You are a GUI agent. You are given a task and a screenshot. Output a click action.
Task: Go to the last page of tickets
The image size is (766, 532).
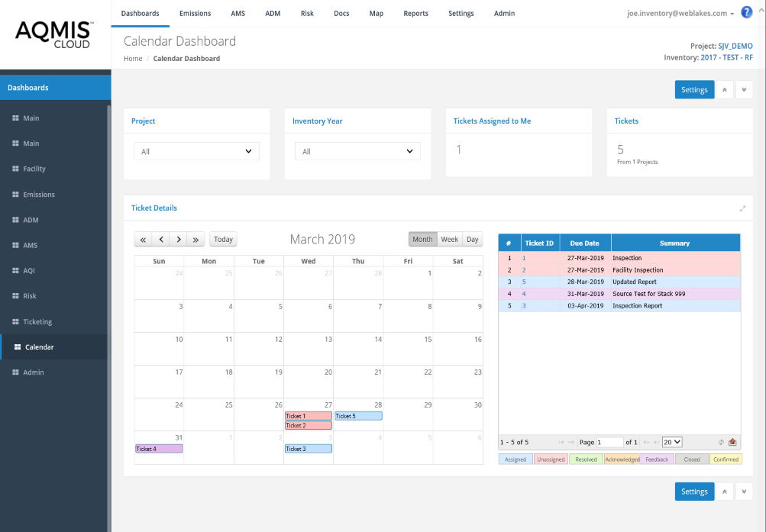click(x=656, y=442)
